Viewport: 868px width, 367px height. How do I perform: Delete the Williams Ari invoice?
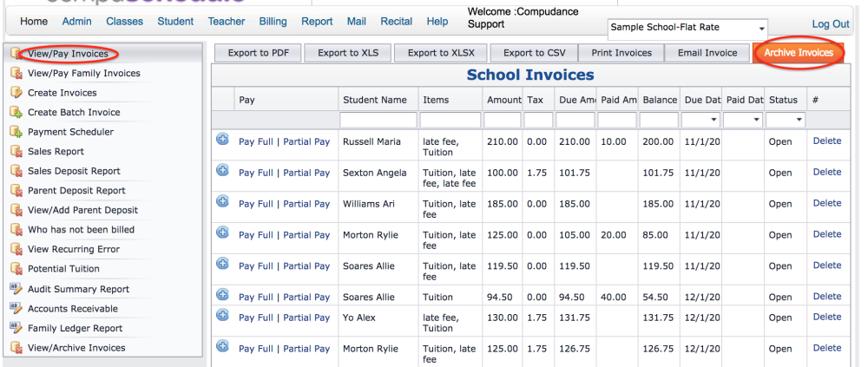(827, 203)
